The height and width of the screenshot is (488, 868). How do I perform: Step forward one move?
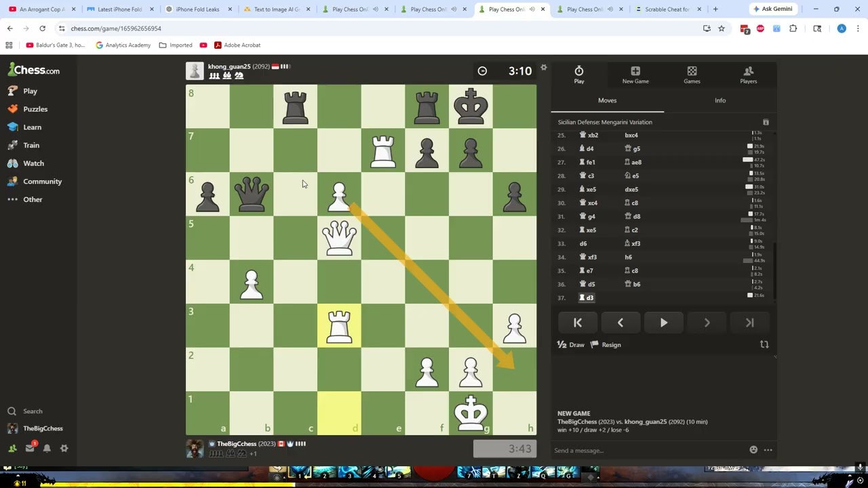pyautogui.click(x=707, y=323)
